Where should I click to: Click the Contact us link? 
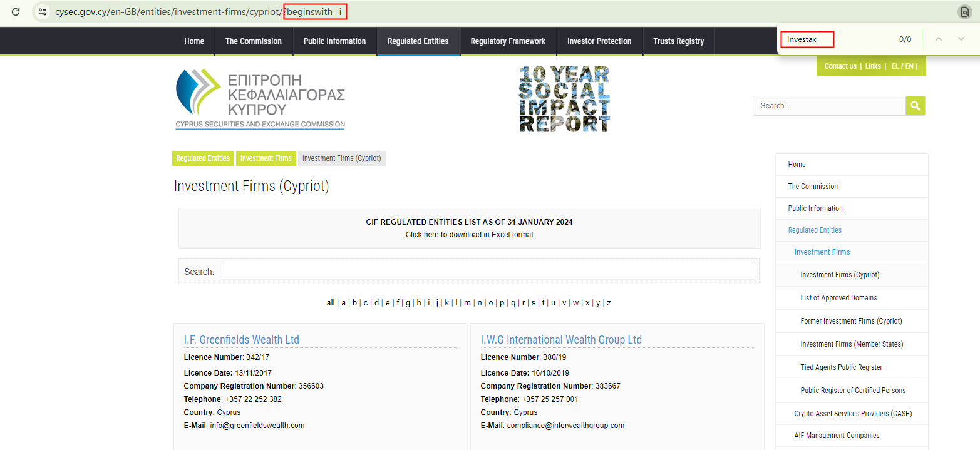coord(840,66)
